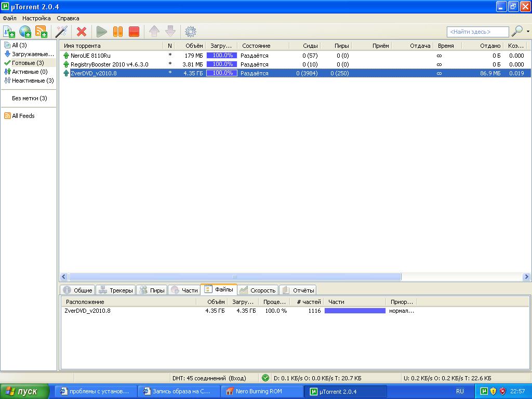Sort by the Время column header
This screenshot has width=532, height=399.
coord(448,46)
